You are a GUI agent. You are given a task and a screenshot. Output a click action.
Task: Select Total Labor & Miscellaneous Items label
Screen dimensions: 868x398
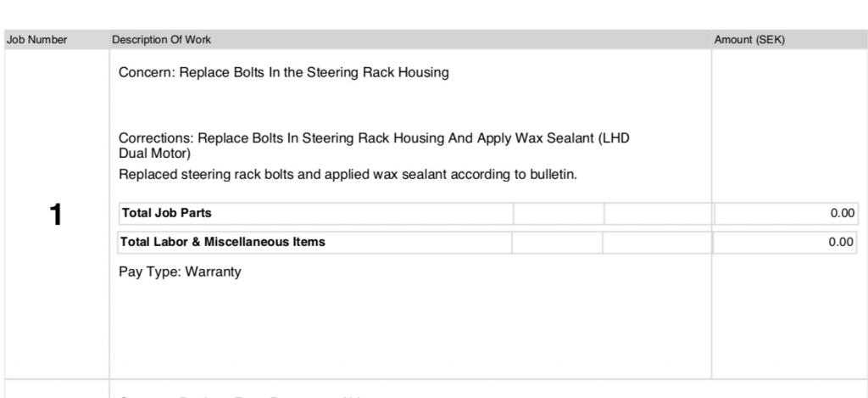223,242
